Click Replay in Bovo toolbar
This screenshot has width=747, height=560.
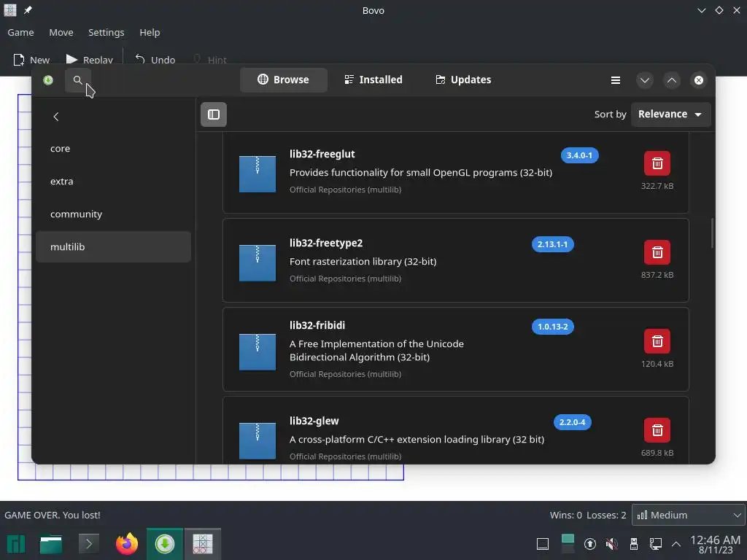90,60
